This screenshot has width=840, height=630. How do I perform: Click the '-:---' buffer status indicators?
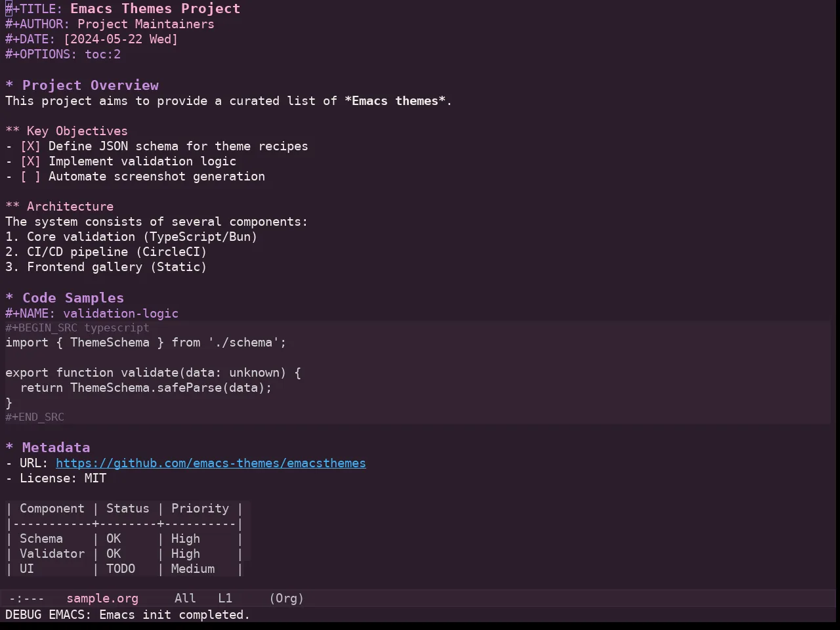coord(26,598)
